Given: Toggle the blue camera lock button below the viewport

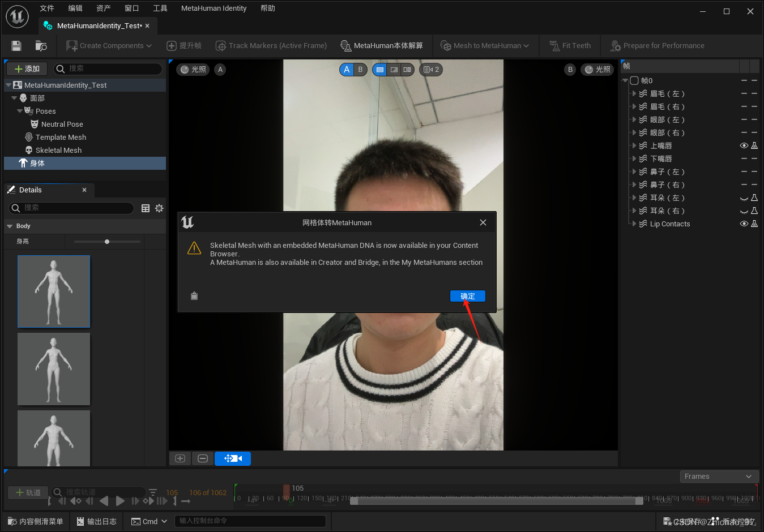Looking at the screenshot, I should tap(233, 458).
